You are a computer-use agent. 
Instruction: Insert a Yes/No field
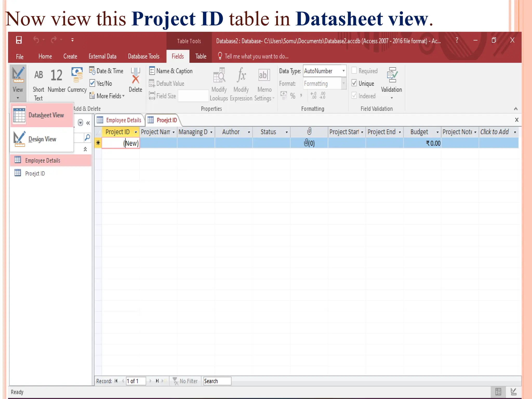tap(101, 83)
